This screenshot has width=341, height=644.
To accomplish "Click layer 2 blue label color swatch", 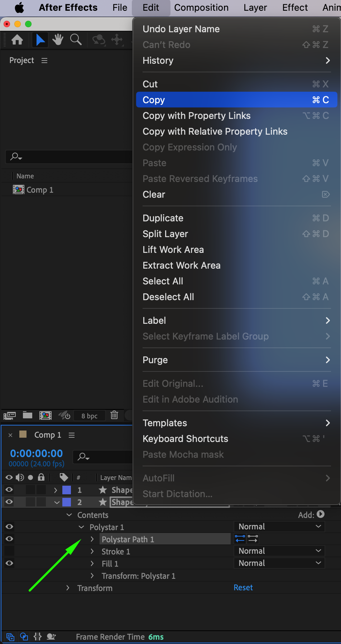I will click(67, 502).
